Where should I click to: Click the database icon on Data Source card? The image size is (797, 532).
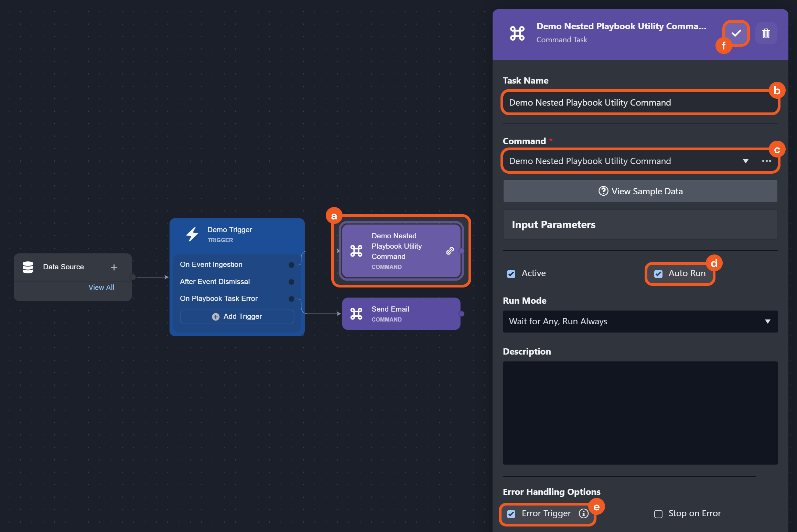point(28,267)
